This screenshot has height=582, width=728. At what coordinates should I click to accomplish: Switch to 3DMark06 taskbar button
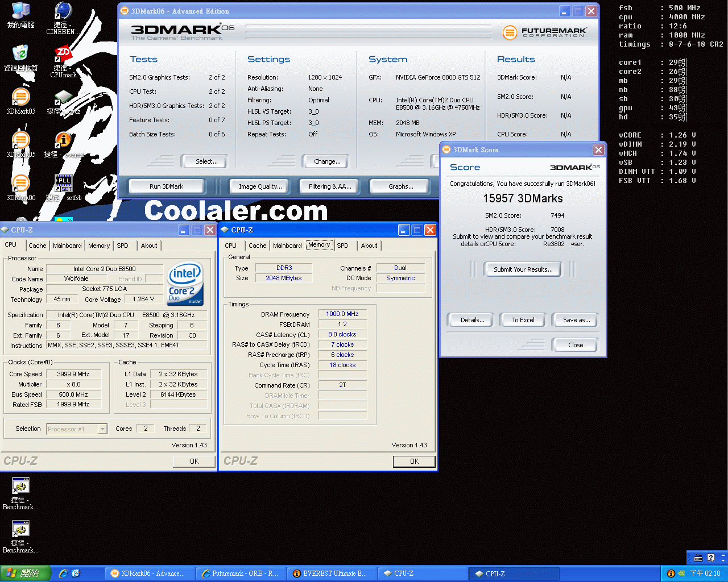(x=150, y=573)
